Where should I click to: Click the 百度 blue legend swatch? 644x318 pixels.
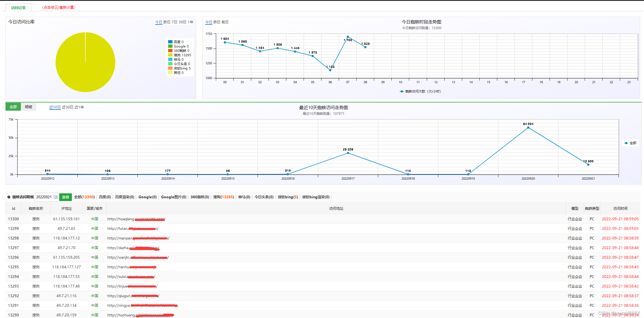click(x=170, y=42)
